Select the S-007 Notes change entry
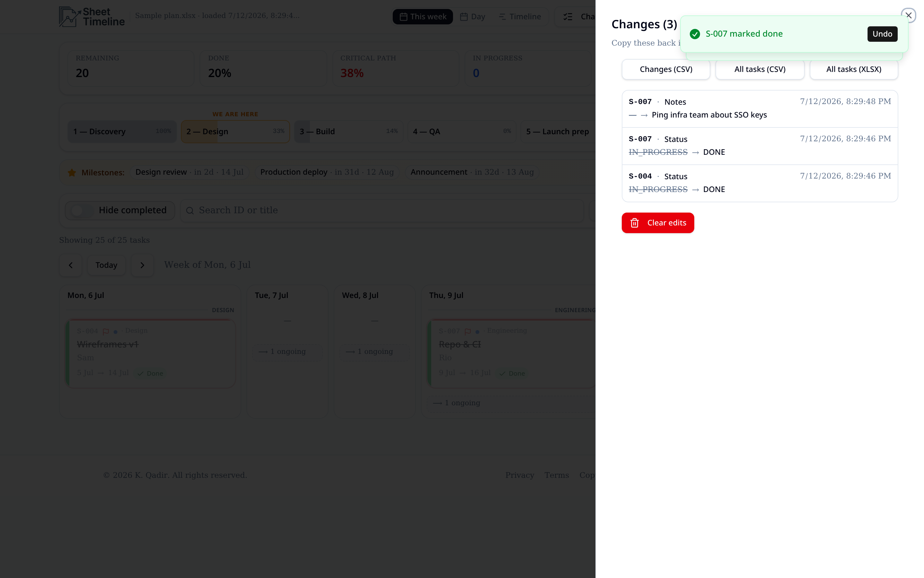This screenshot has height=578, width=924. coord(759,109)
